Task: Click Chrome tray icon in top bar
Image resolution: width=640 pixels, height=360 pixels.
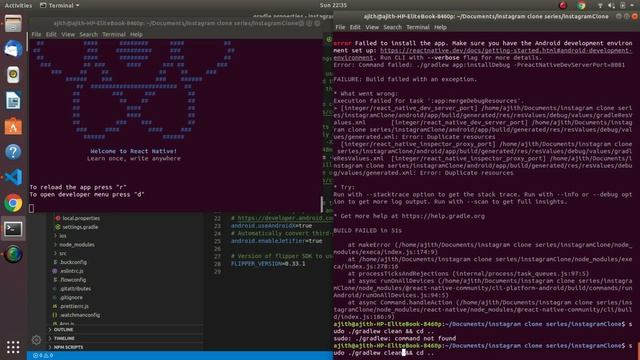Action: click(x=581, y=5)
